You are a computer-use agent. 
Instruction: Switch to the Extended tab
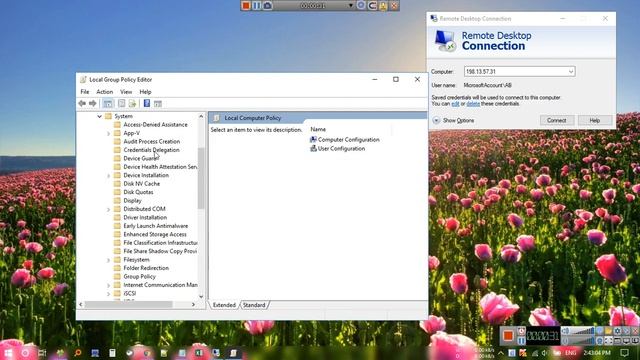pos(224,305)
